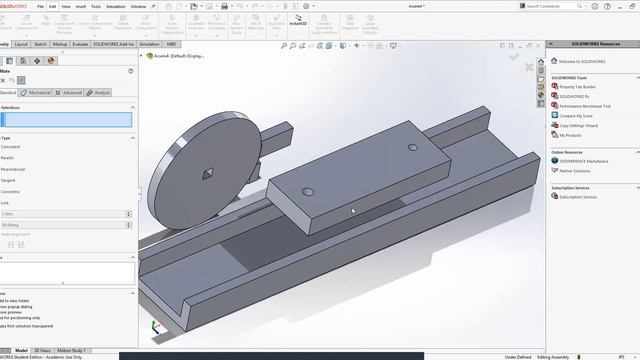The height and width of the screenshot is (360, 640).
Task: Click the user login icon in the title bar
Action: click(595, 6)
